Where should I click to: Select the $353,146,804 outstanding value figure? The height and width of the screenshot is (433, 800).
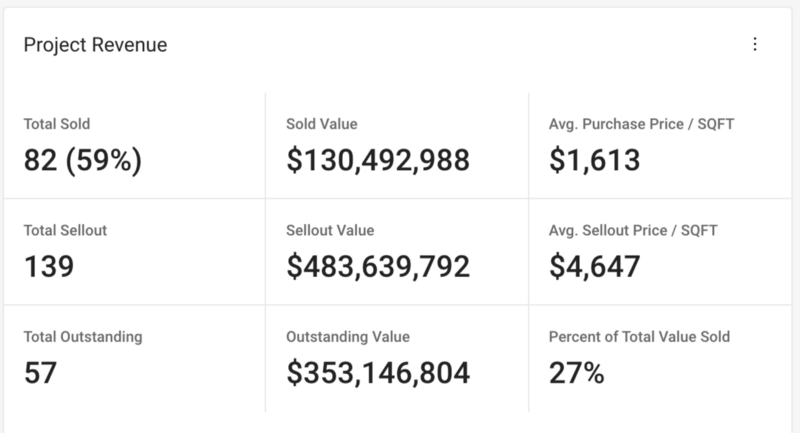click(378, 372)
